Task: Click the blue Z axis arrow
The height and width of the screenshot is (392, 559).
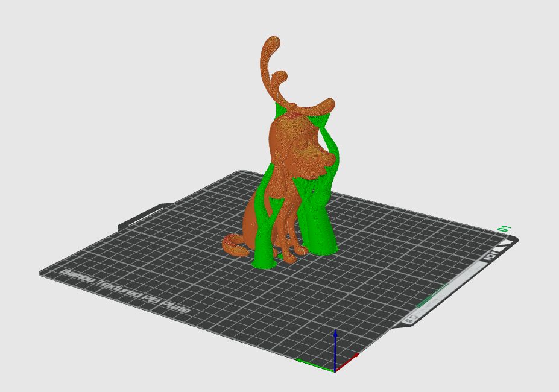Action: pyautogui.click(x=335, y=350)
